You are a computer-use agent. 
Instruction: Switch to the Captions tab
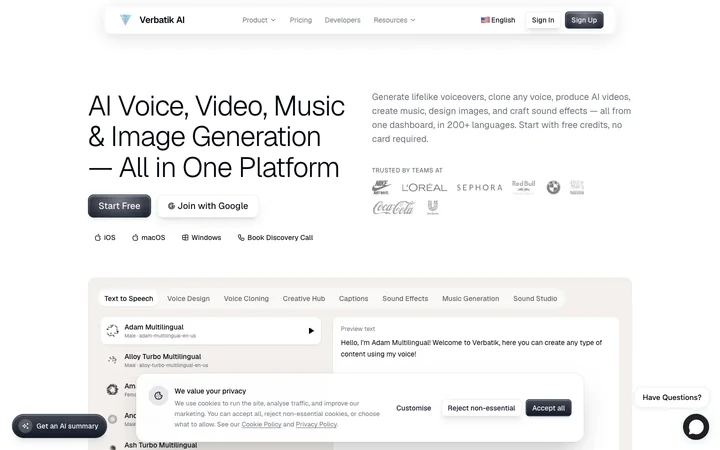coord(354,298)
